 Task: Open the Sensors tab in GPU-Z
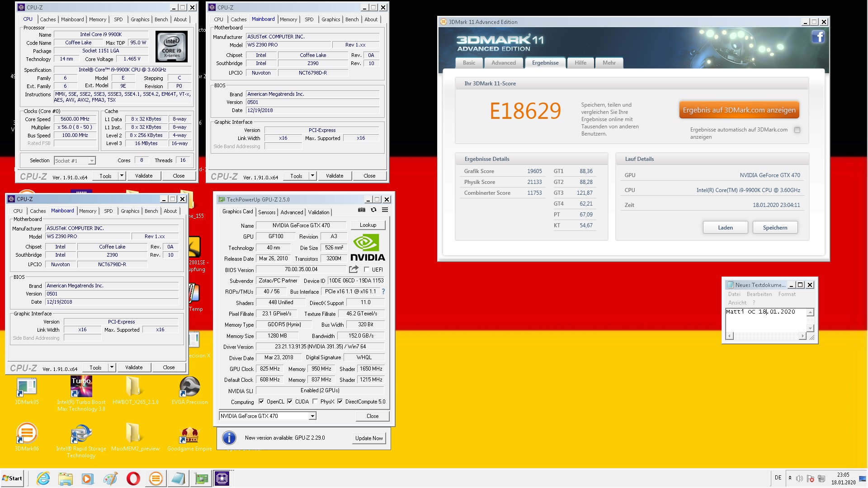tap(267, 212)
